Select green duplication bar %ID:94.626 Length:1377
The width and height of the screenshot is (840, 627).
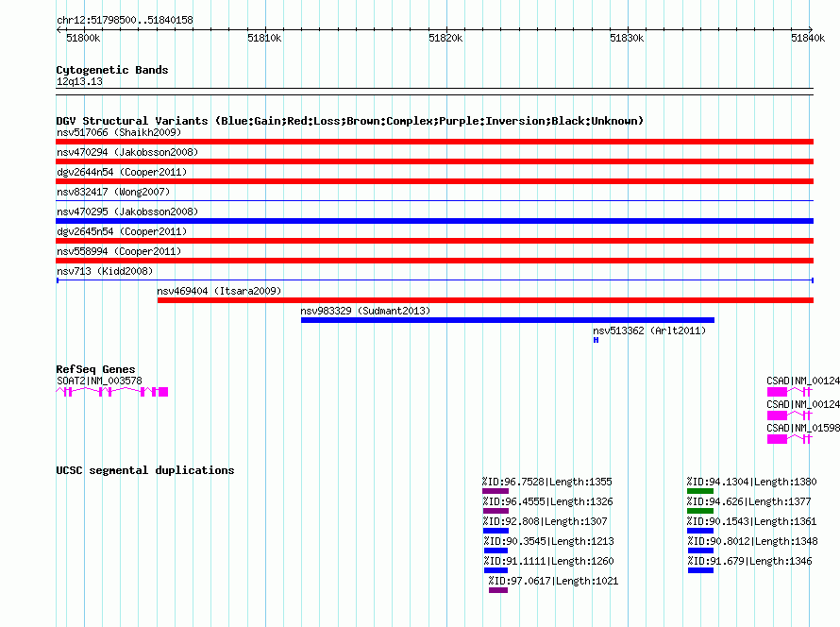click(700, 511)
